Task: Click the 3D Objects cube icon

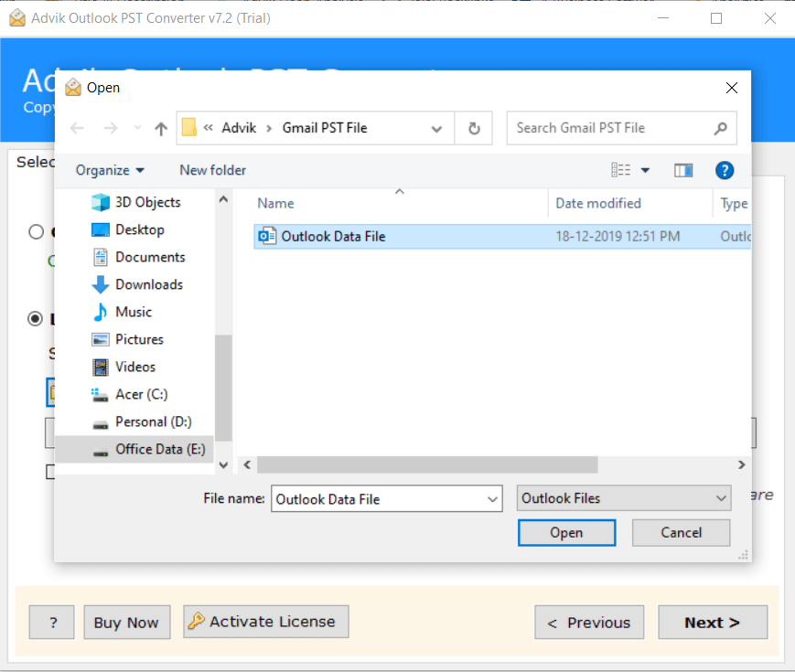Action: click(x=101, y=202)
